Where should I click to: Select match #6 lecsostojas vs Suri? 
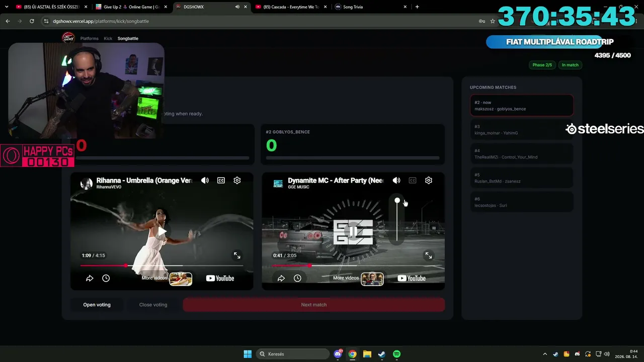click(x=522, y=202)
